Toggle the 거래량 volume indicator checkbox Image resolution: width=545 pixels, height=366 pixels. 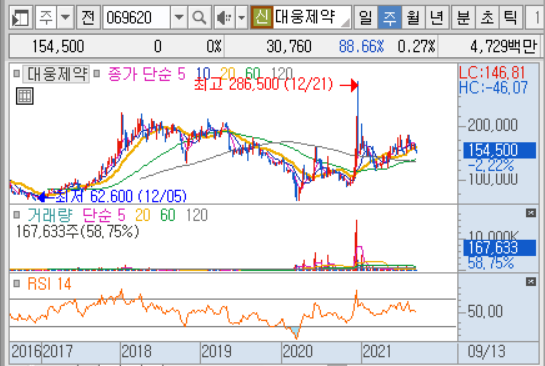coord(16,215)
